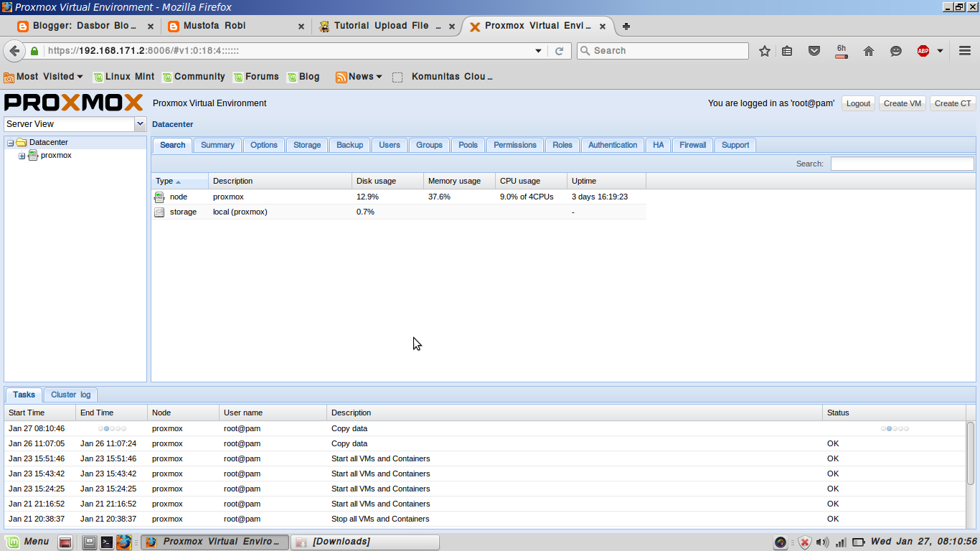Show bookmarks list icon beside the star
The image size is (980, 551).
787,51
